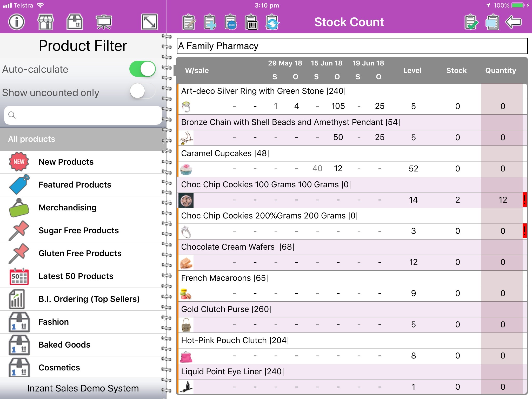The height and width of the screenshot is (399, 532).
Task: Open the info icon in toolbar
Action: (17, 22)
